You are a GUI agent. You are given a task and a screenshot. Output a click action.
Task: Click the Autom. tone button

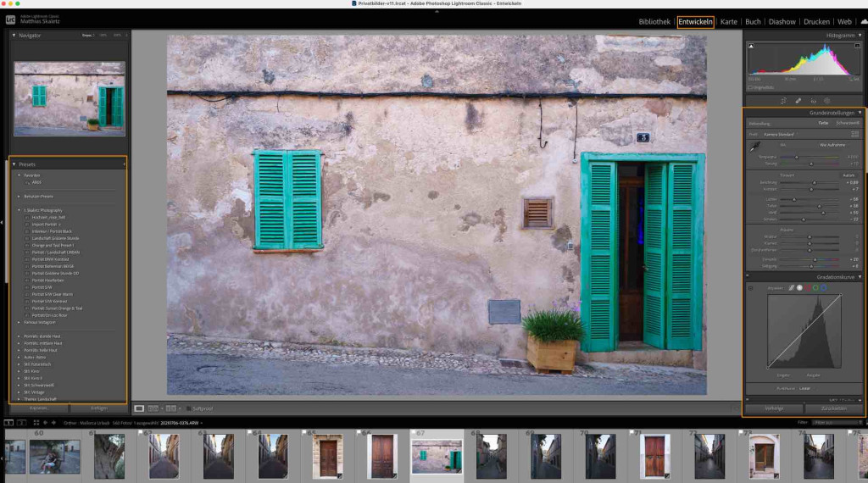point(848,175)
